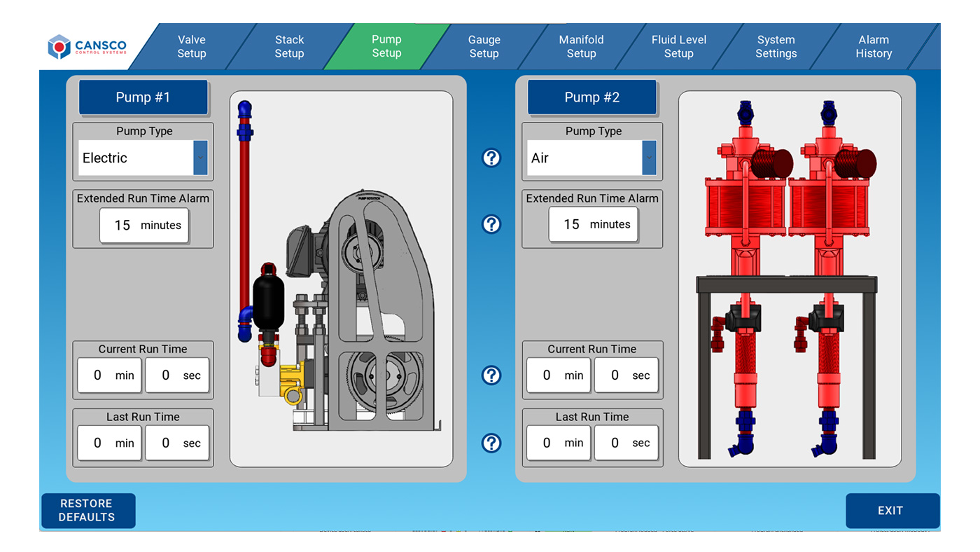Switch to the Valve Setup tab
980x552 pixels.
click(192, 46)
